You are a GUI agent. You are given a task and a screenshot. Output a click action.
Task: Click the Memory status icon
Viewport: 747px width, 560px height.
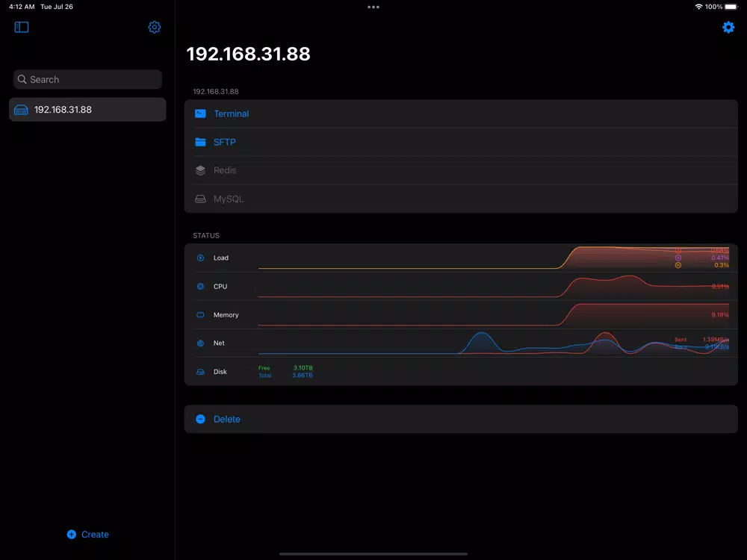[x=200, y=315]
